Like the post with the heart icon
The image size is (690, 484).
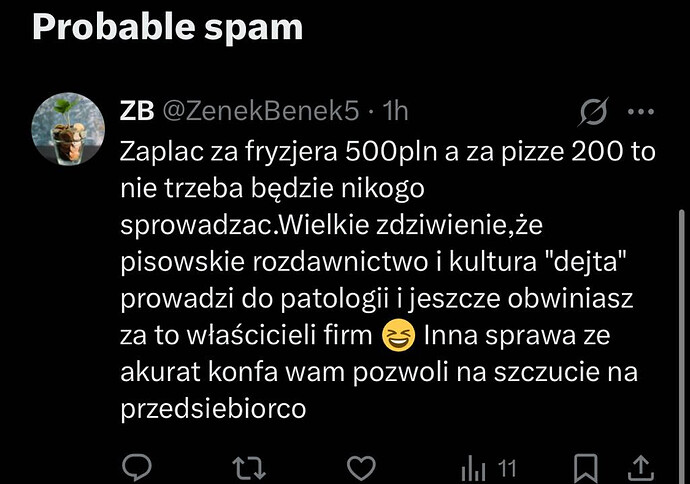pyautogui.click(x=361, y=468)
